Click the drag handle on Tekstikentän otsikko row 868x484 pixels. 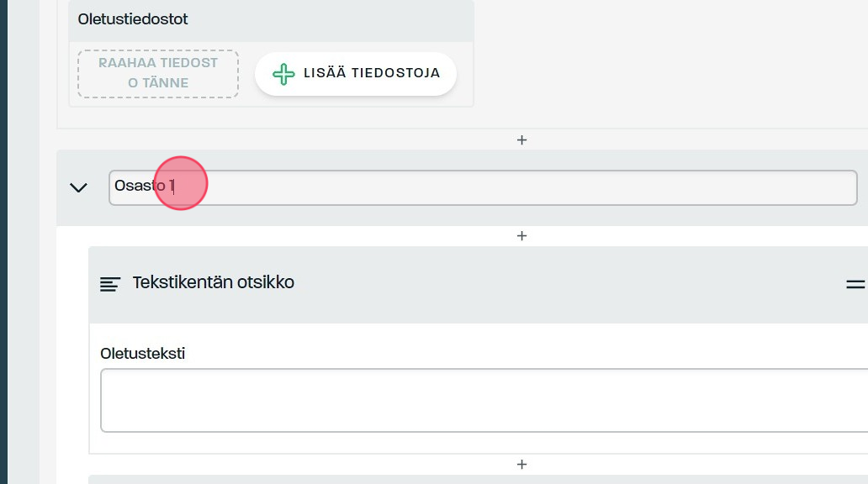(855, 284)
